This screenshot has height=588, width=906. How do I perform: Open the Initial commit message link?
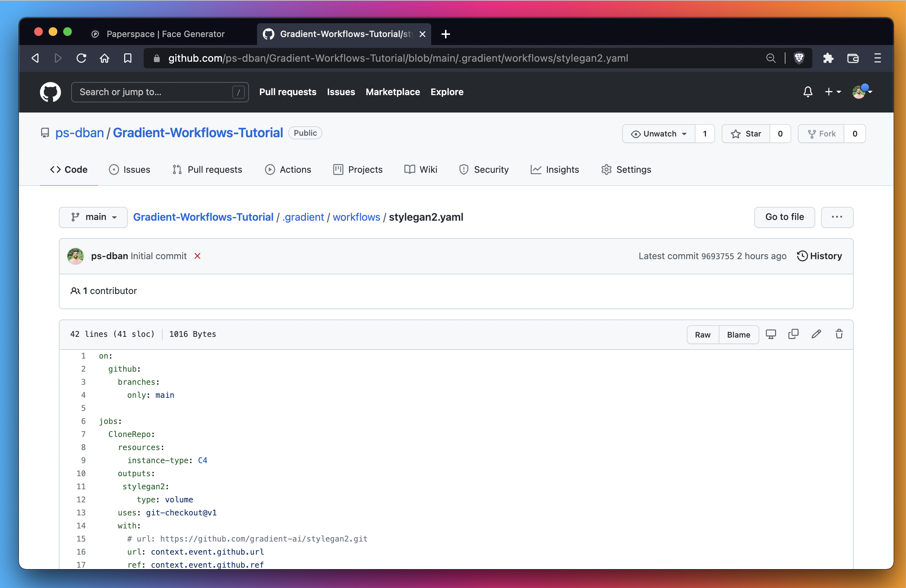point(159,256)
